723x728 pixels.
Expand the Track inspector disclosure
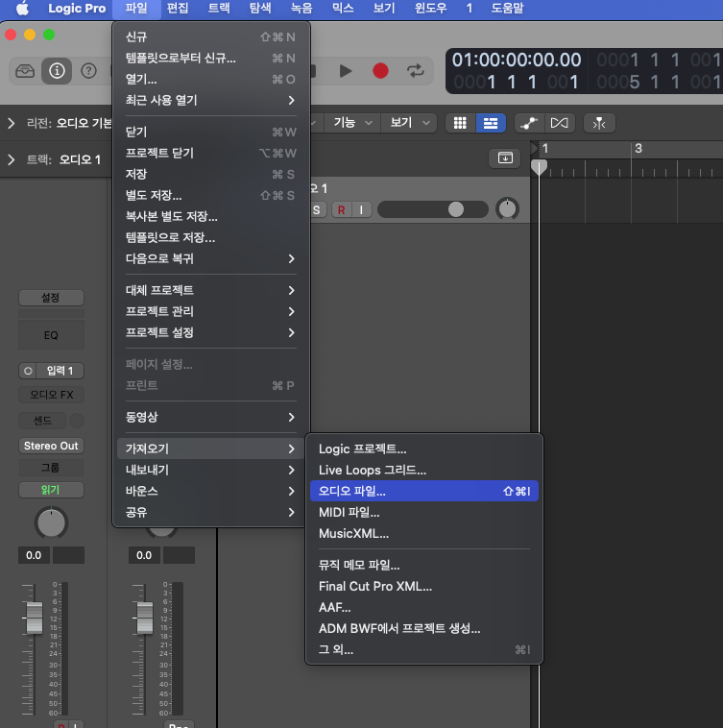coord(12,159)
